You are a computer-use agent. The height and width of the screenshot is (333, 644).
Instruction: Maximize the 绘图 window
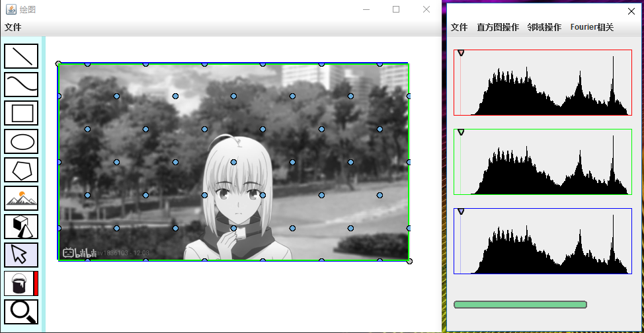(x=396, y=9)
